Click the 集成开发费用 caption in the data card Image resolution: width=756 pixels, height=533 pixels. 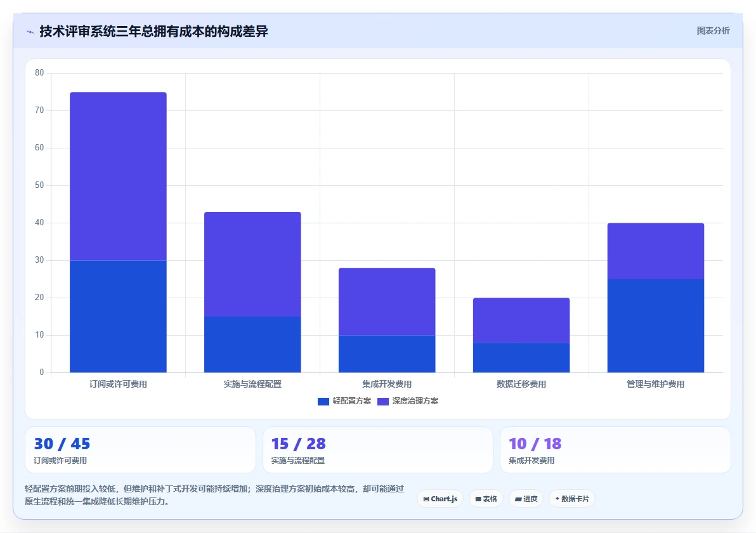531,461
